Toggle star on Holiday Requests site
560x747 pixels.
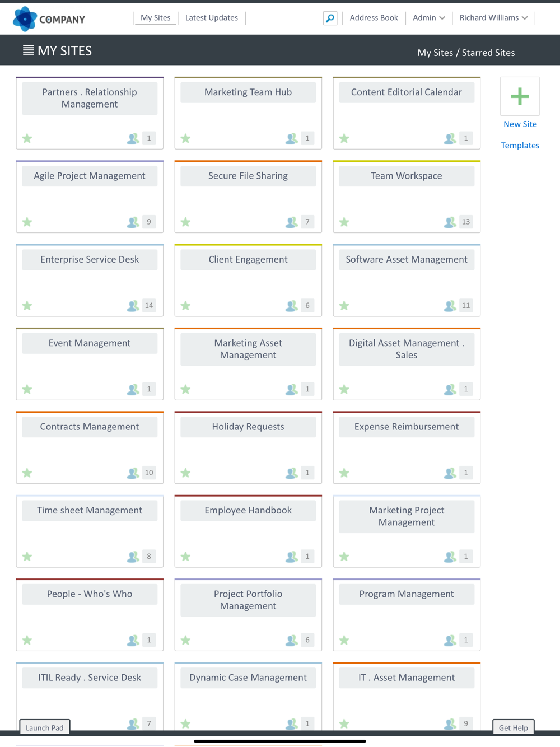click(x=186, y=473)
